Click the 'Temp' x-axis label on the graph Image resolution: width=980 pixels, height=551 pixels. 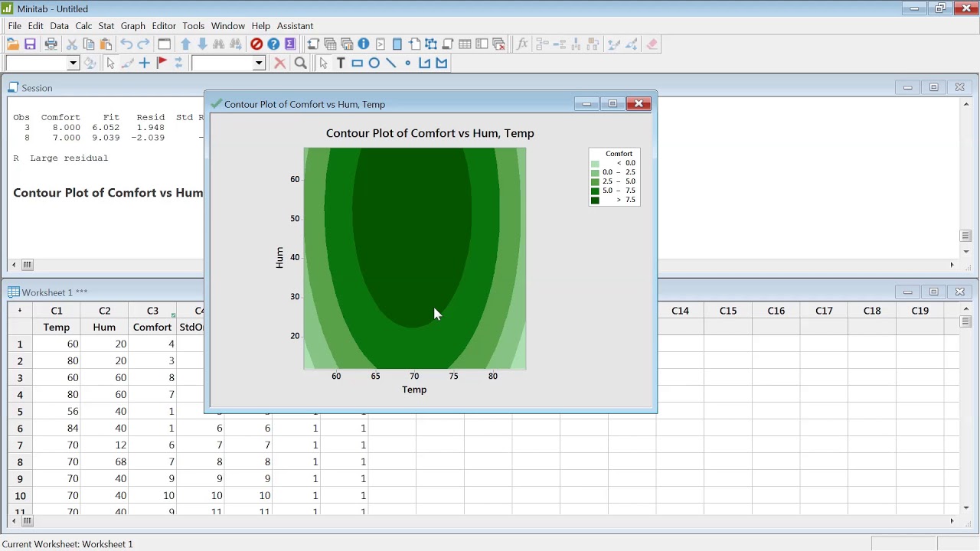click(x=414, y=390)
